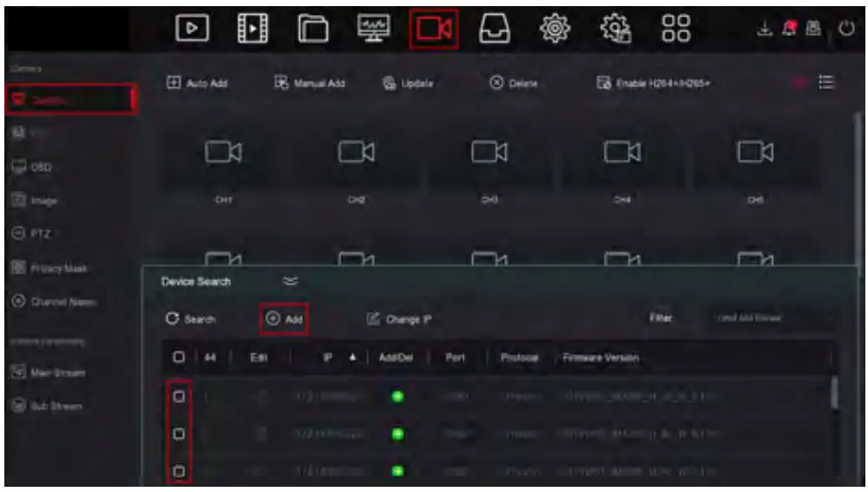Check the select-all checkbox in table header

click(x=179, y=357)
